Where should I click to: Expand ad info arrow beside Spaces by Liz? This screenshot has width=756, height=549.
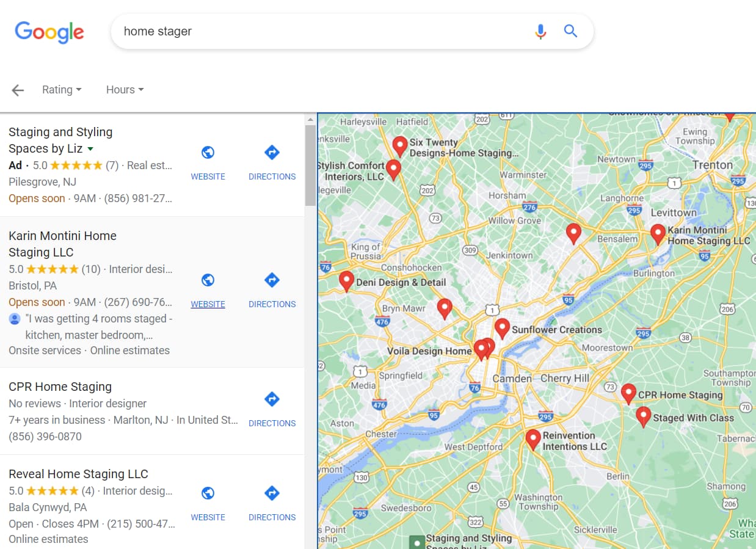tap(90, 149)
